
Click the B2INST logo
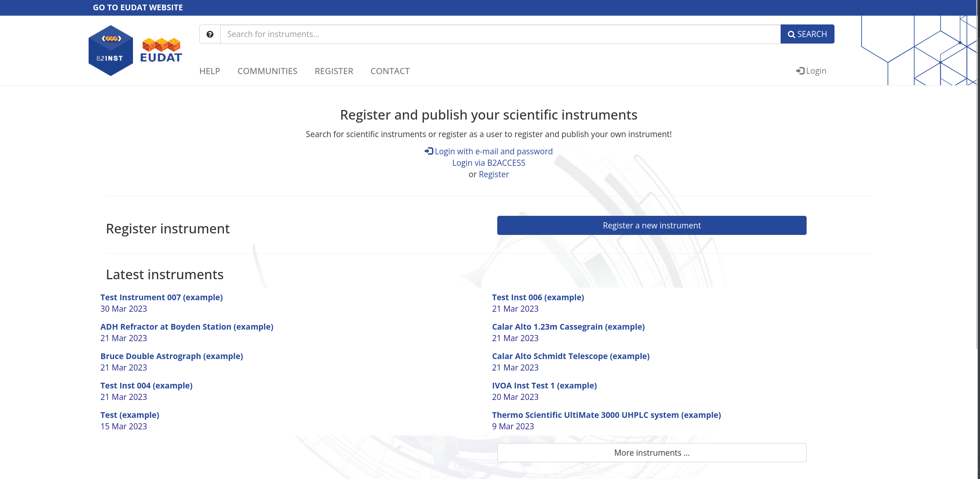[110, 50]
